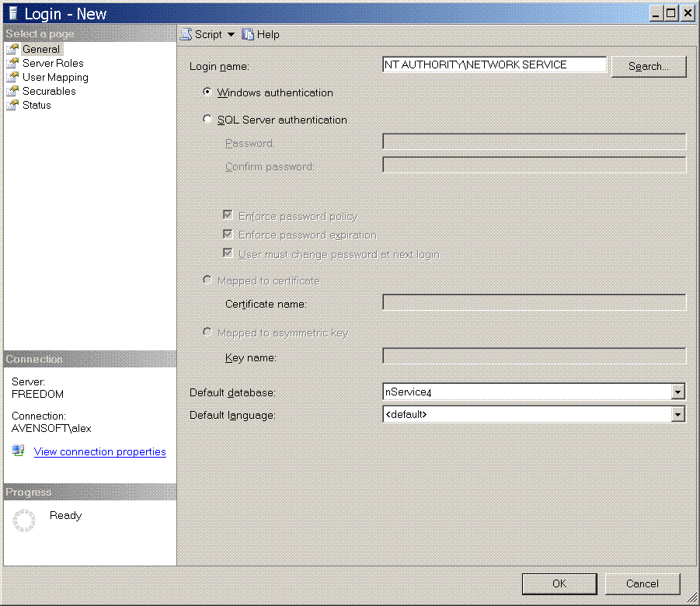This screenshot has width=700, height=606.
Task: Open the Script dropdown arrow
Action: [x=231, y=34]
